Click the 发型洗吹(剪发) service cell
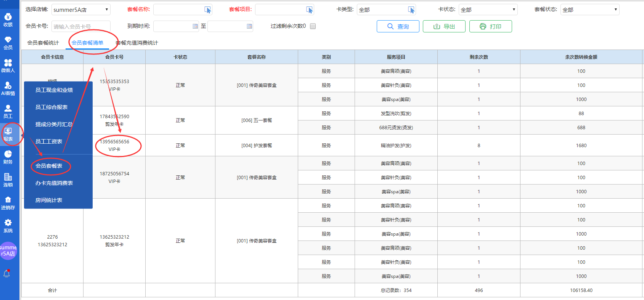This screenshot has height=300, width=644. pyautogui.click(x=396, y=114)
